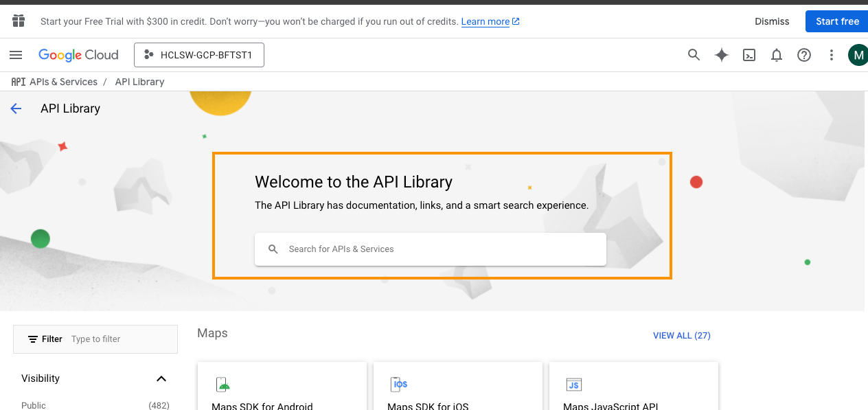
Task: Select the API Library breadcrumb item
Action: tap(139, 82)
